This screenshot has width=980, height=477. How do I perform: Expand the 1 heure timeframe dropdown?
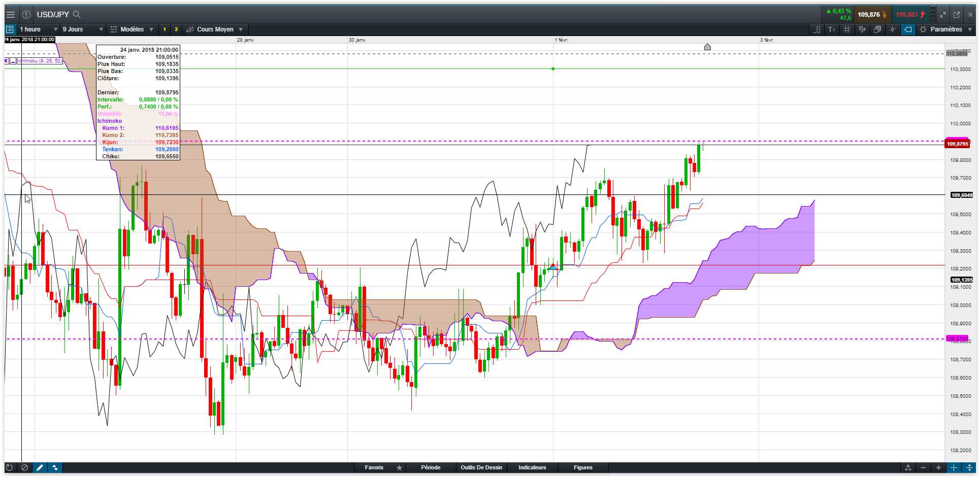coord(38,29)
